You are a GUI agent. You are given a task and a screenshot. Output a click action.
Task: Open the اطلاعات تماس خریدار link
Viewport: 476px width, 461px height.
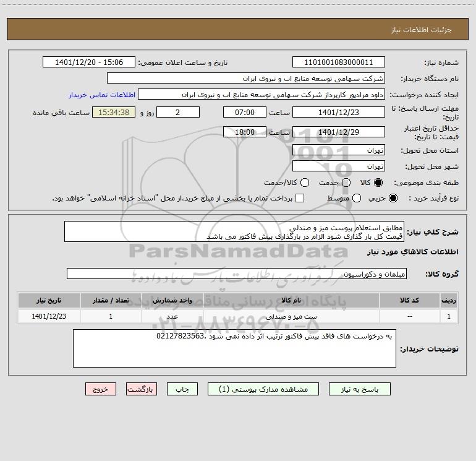coord(102,95)
